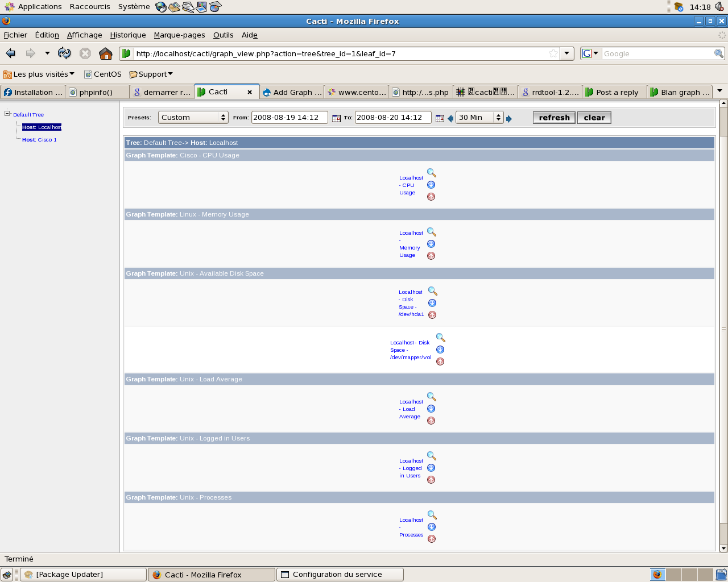Image resolution: width=728 pixels, height=582 pixels.
Task: Click the red arrow icon beside CPU Usage
Action: point(431,197)
